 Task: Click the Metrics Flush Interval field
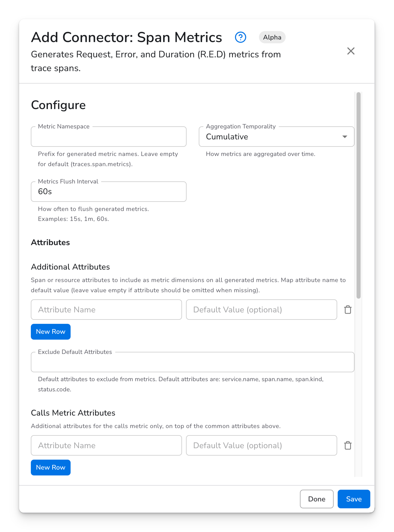click(109, 191)
